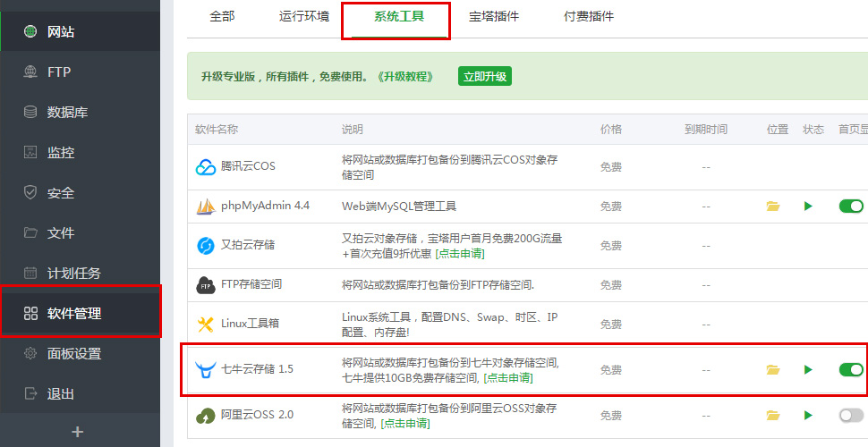The height and width of the screenshot is (447, 868).
Task: Open the 《升级教程》 link
Action: 404,76
